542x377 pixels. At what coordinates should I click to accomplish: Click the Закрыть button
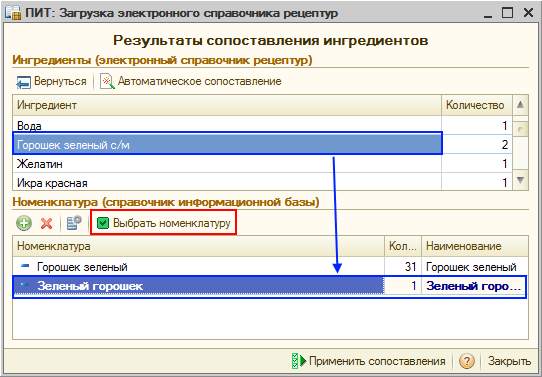509,361
